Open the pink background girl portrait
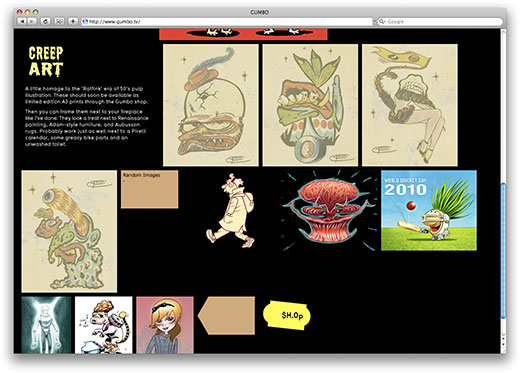 (x=165, y=325)
